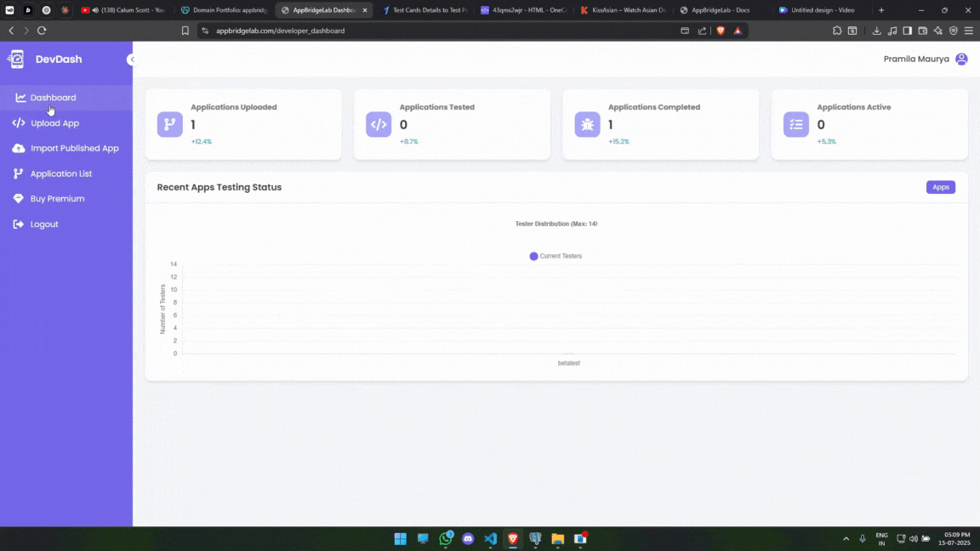Click the Applications Active list icon
Image resolution: width=980 pixels, height=551 pixels.
(x=796, y=124)
